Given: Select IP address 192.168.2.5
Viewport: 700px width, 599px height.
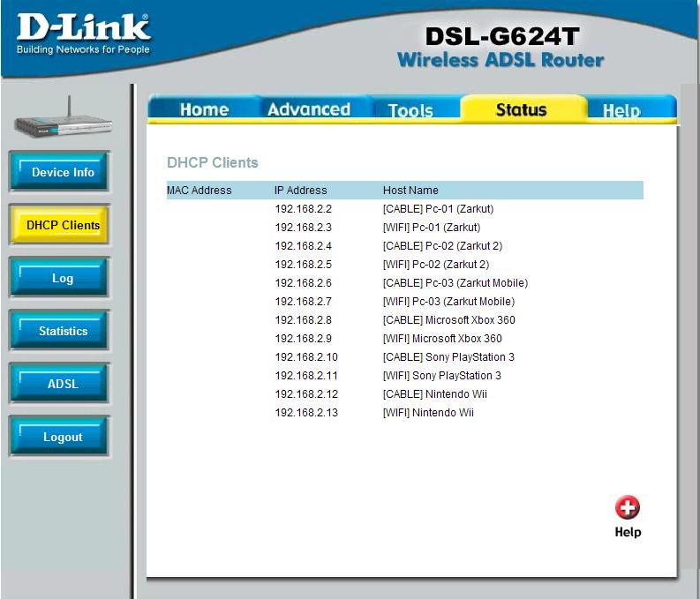Looking at the screenshot, I should pyautogui.click(x=303, y=265).
